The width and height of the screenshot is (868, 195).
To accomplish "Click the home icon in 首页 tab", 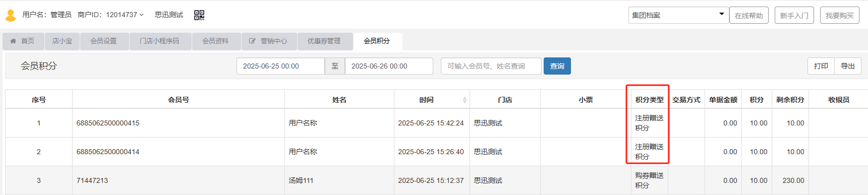I will pyautogui.click(x=13, y=41).
